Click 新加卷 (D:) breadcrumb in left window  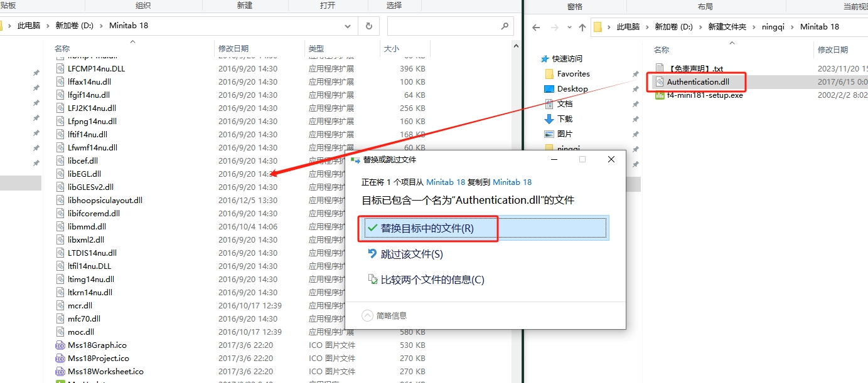74,26
